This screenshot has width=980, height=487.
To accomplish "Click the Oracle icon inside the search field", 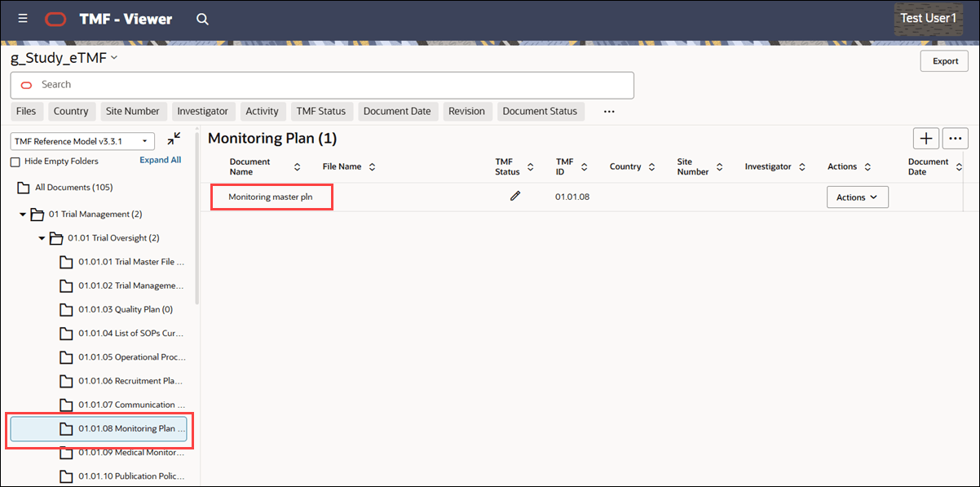I will coord(25,85).
